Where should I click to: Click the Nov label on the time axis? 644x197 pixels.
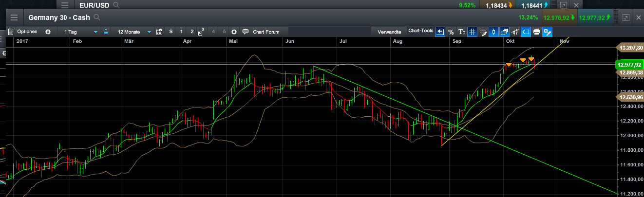tap(565, 41)
